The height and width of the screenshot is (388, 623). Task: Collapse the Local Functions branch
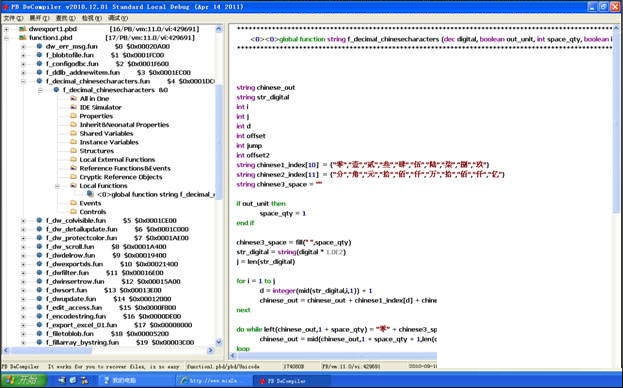pyautogui.click(x=57, y=185)
